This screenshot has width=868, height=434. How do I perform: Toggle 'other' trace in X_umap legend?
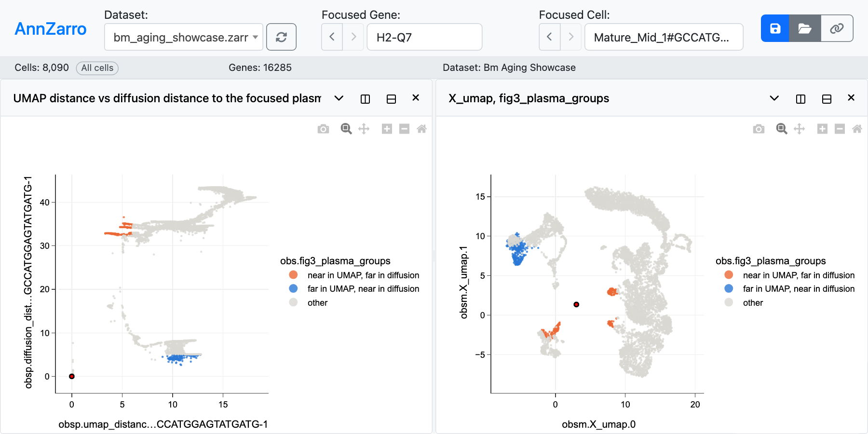[744, 302]
